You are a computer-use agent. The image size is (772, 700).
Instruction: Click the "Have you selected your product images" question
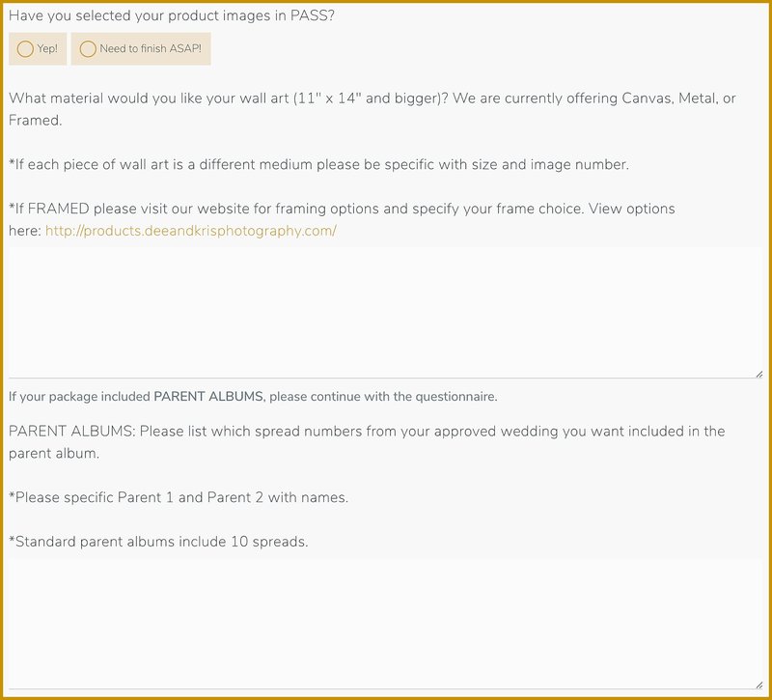[x=172, y=15]
